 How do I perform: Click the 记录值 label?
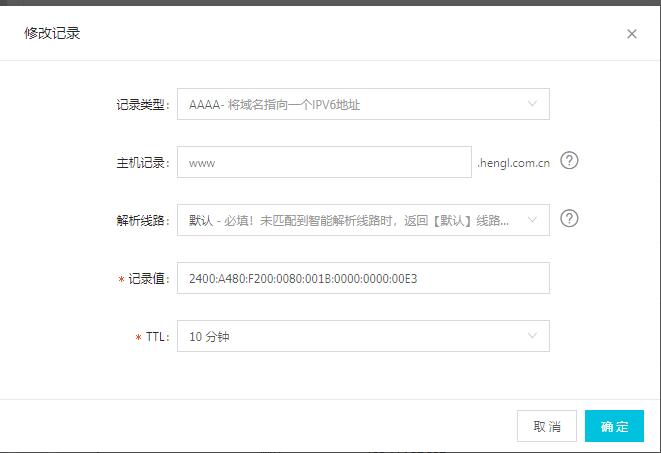[x=149, y=279]
